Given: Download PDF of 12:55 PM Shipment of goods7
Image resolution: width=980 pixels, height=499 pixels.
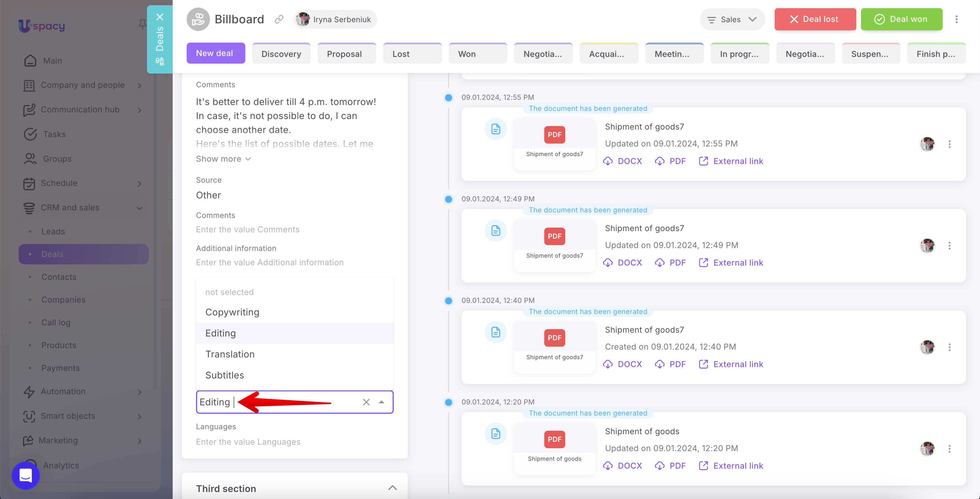Looking at the screenshot, I should 670,161.
